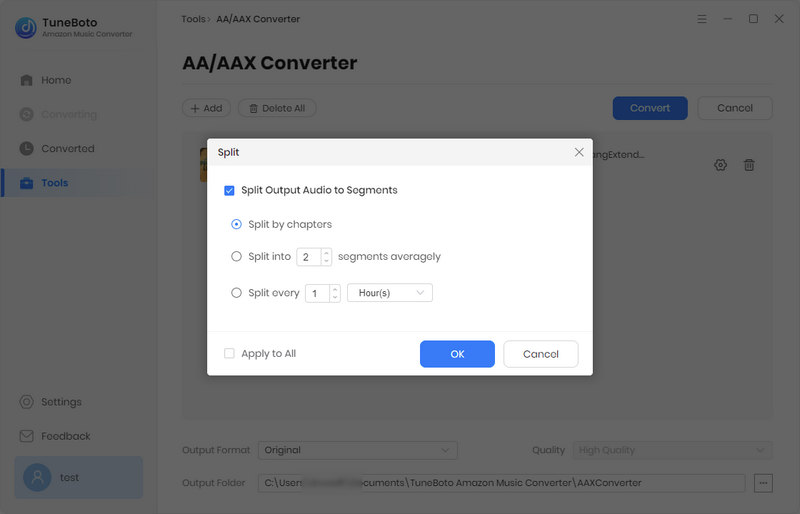Uncheck Split Output Audio to Segments
Screen dimensions: 800x514
[229, 190]
